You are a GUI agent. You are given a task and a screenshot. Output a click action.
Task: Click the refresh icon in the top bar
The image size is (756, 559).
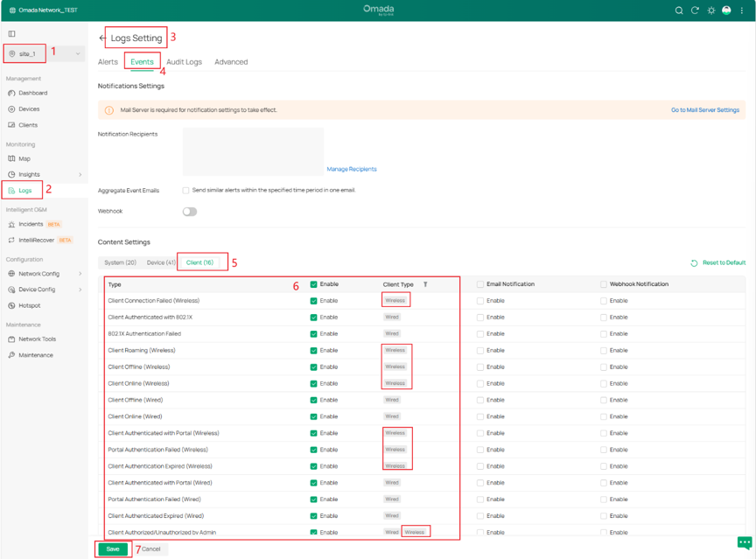pos(695,10)
